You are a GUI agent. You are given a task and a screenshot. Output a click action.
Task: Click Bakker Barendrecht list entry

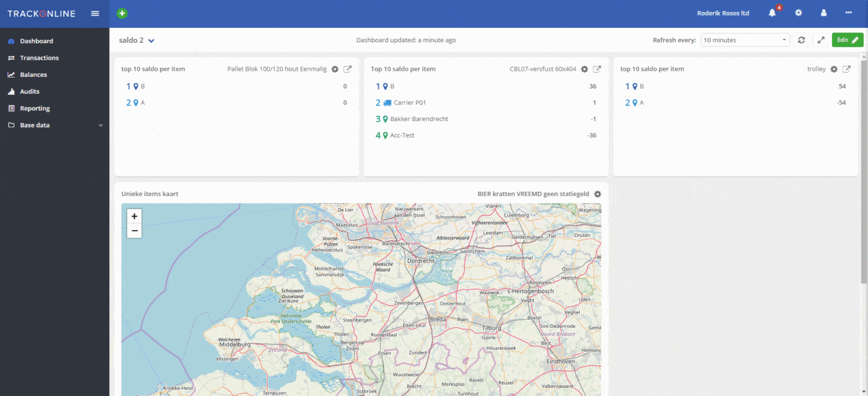click(418, 119)
